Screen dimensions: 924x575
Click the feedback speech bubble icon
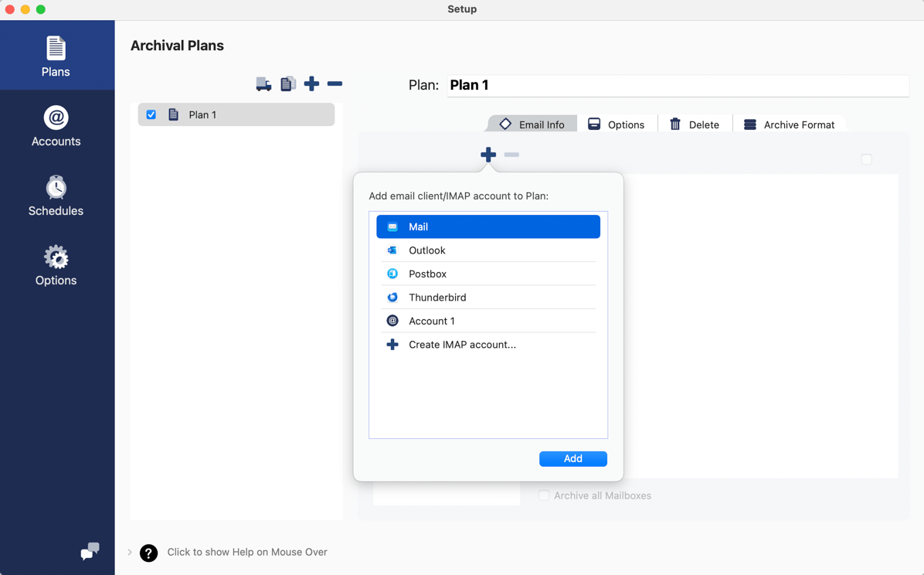point(89,552)
